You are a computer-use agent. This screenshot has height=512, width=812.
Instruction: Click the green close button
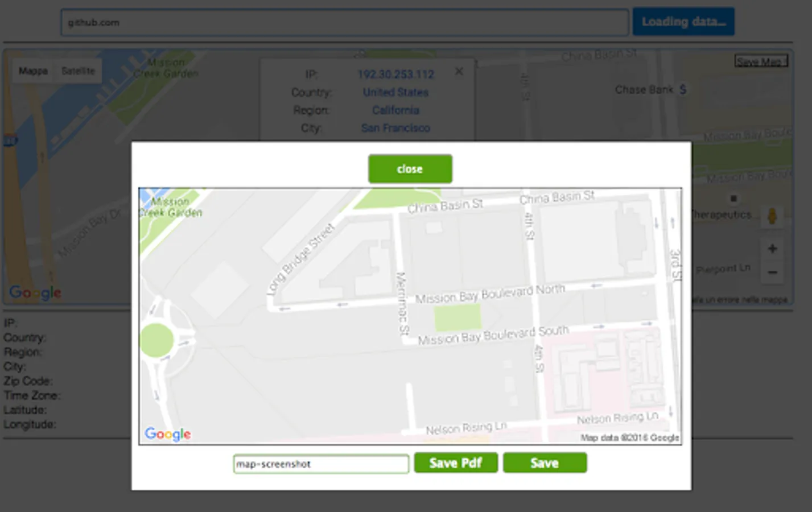click(410, 169)
